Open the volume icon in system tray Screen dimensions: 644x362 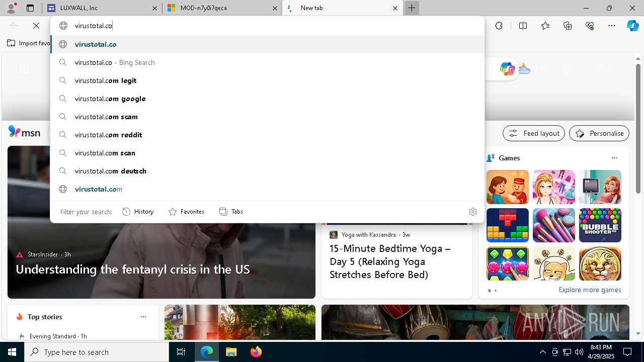click(x=579, y=352)
